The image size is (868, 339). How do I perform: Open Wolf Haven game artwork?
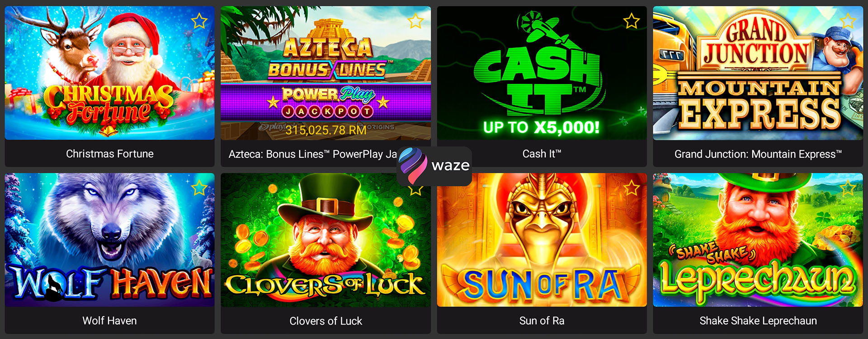point(110,240)
